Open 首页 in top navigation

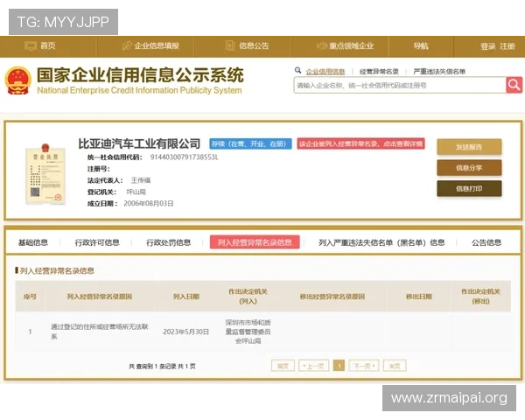pyautogui.click(x=48, y=45)
